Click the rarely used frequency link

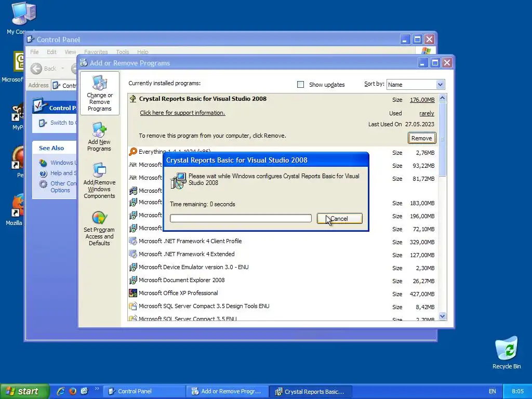pyautogui.click(x=427, y=113)
